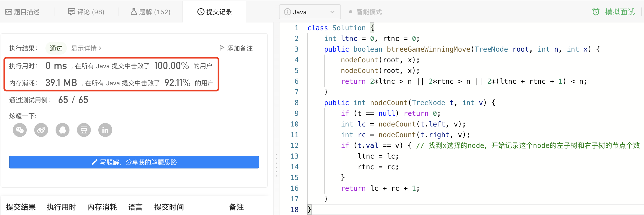Share result via QQ icon
Viewport: 644px width, 215px height.
[63, 130]
